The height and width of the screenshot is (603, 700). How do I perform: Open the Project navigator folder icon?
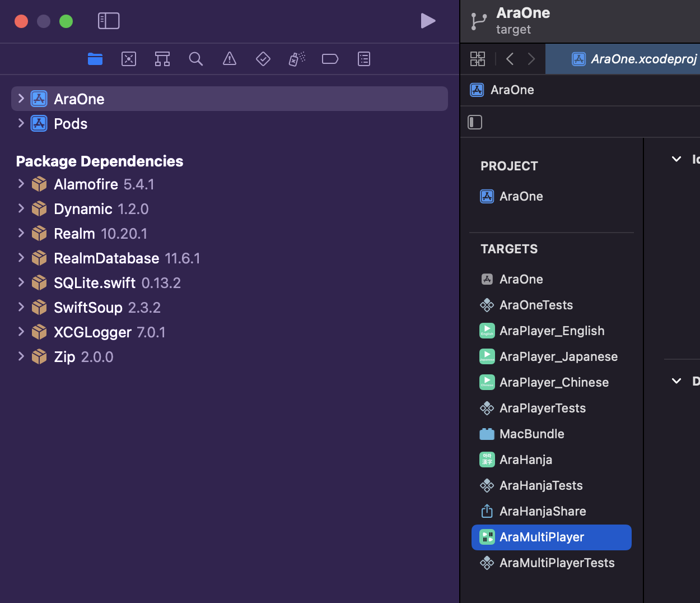[95, 59]
